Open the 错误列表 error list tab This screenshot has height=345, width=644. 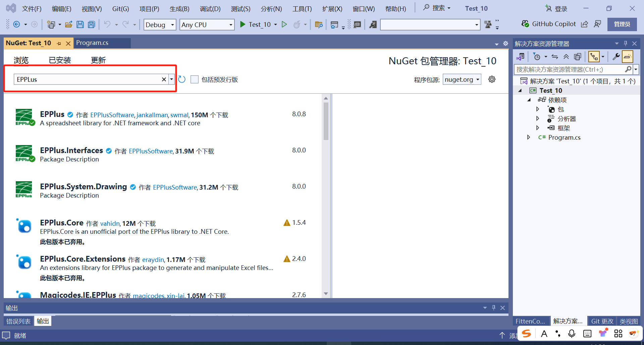18,321
